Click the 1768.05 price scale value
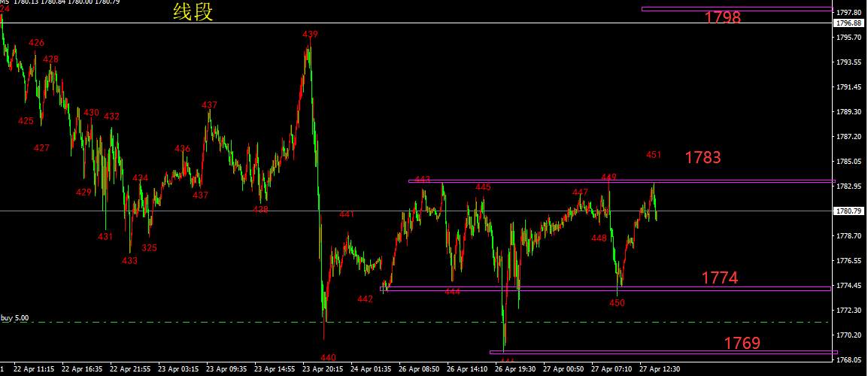 tap(850, 360)
